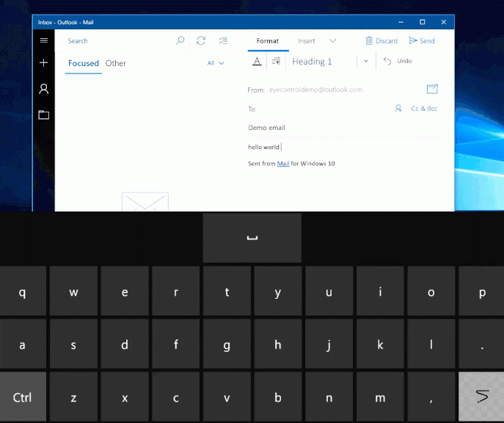Open the hamburger navigation menu
This screenshot has height=423, width=504.
(x=44, y=41)
